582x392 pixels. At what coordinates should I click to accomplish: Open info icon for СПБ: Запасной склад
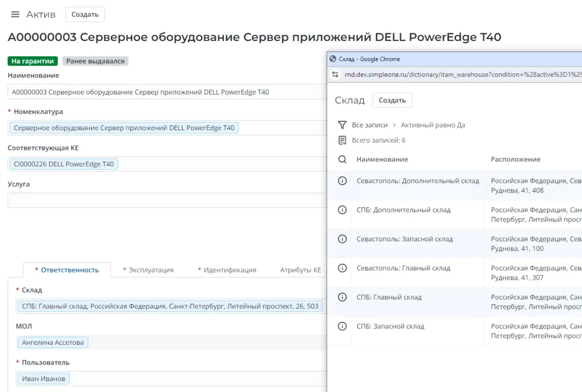(x=342, y=326)
